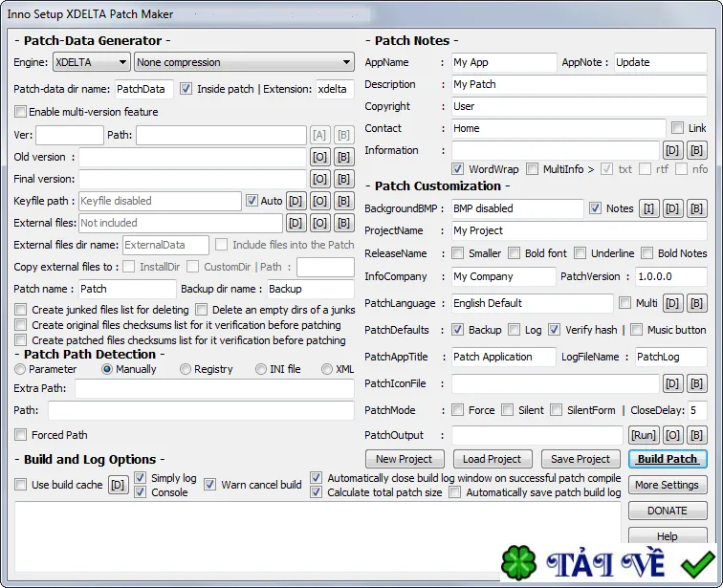Click the [B] button for PatchIconFile
The width and height of the screenshot is (723, 588).
(696, 383)
